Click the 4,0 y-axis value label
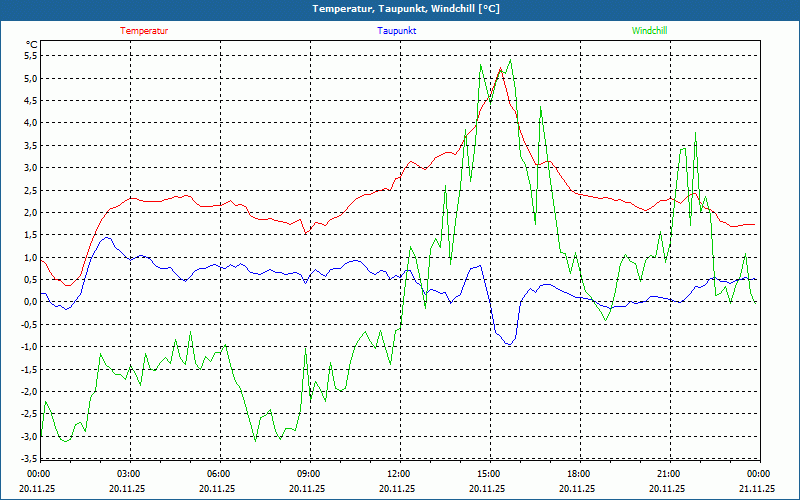The height and width of the screenshot is (500, 800). pyautogui.click(x=30, y=123)
